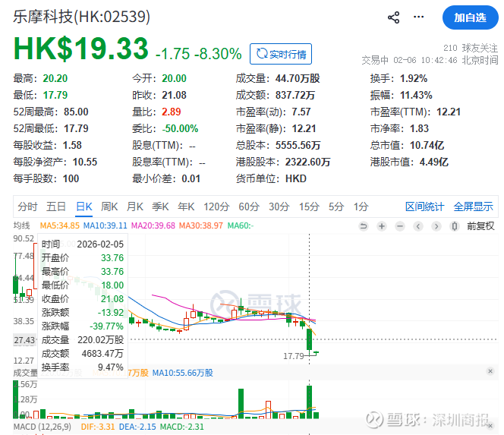Image resolution: width=504 pixels, height=435 pixels.
Task: Click the 货币单位 HKD value
Action: point(296,178)
